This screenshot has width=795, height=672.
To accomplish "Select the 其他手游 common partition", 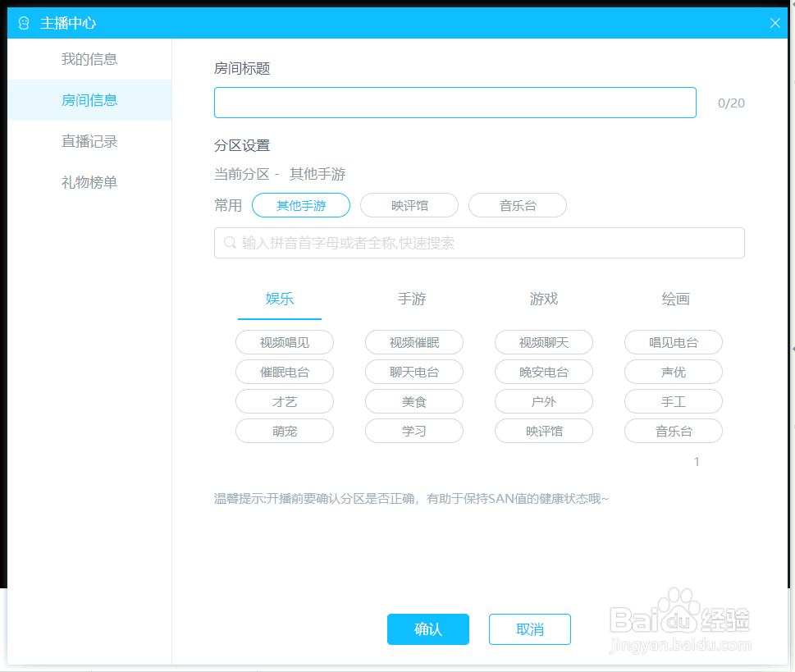I will pos(300,205).
